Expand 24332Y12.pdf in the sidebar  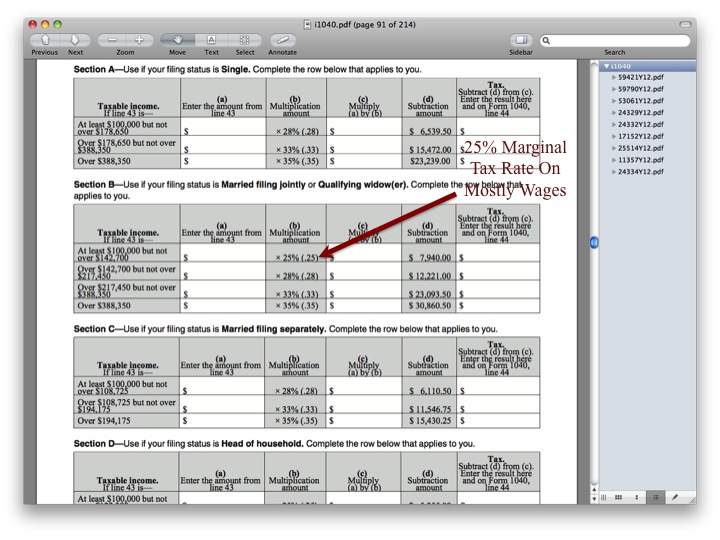[x=614, y=124]
